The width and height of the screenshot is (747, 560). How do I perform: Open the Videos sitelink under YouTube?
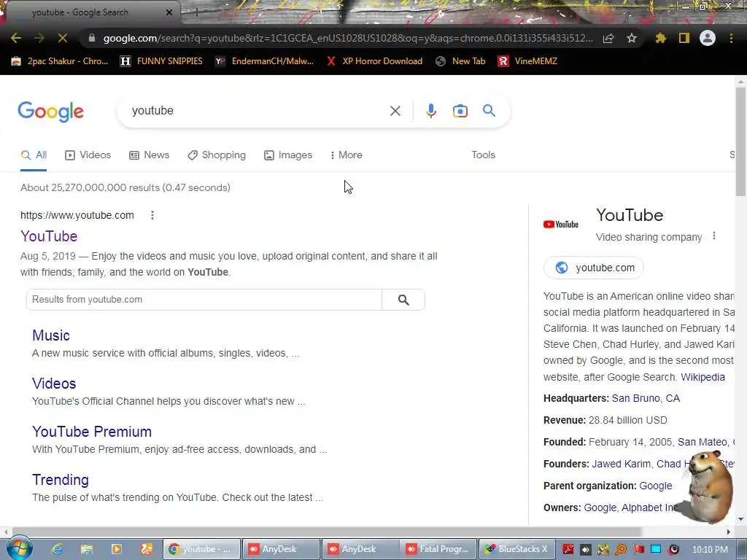(x=54, y=384)
